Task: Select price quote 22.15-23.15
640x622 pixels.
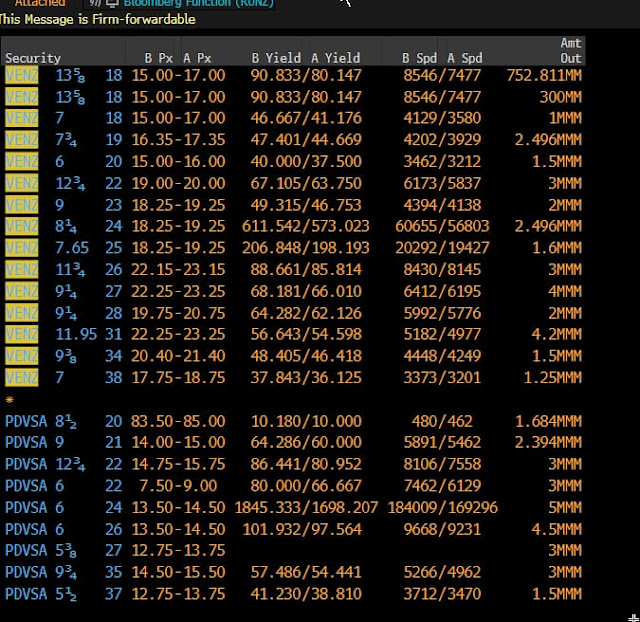Action: pyautogui.click(x=178, y=269)
